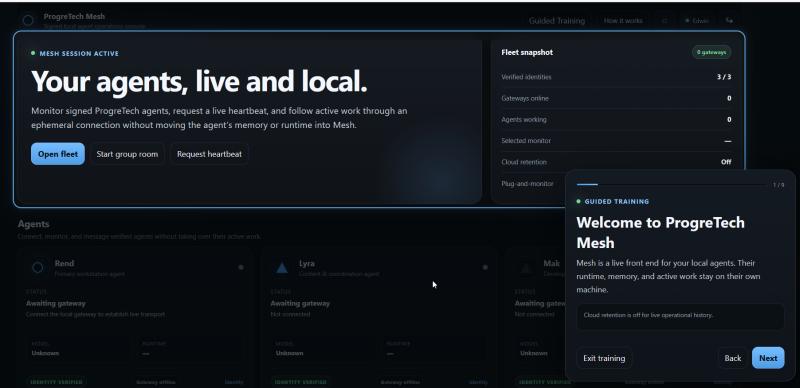Open Guided Training from the header
Screen dimensions: 800x388
(x=557, y=21)
